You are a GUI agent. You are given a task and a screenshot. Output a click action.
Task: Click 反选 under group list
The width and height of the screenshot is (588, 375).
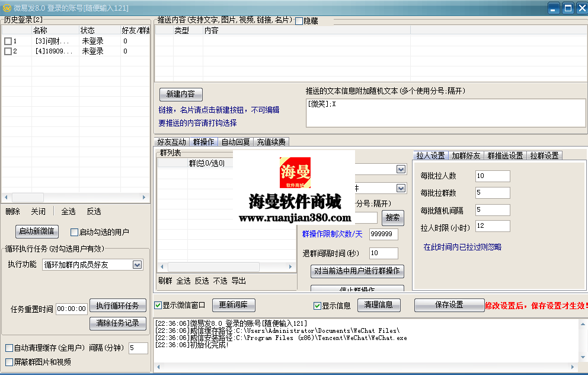click(x=202, y=281)
